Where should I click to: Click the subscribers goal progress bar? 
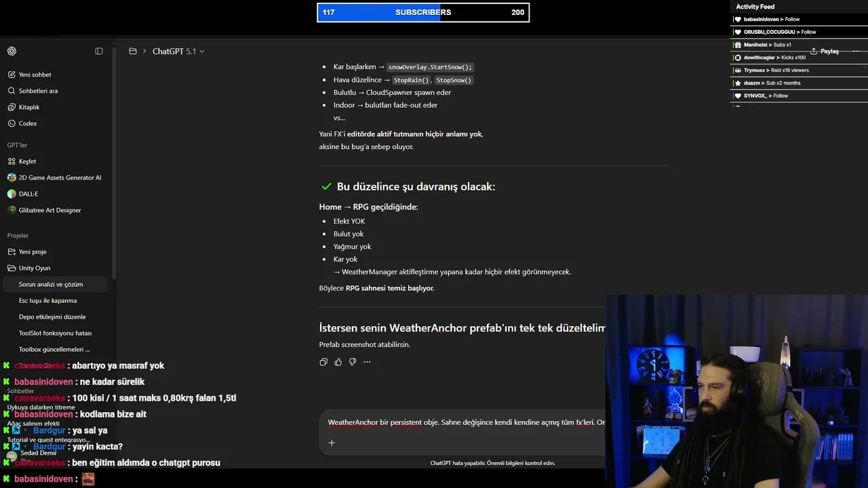[423, 12]
